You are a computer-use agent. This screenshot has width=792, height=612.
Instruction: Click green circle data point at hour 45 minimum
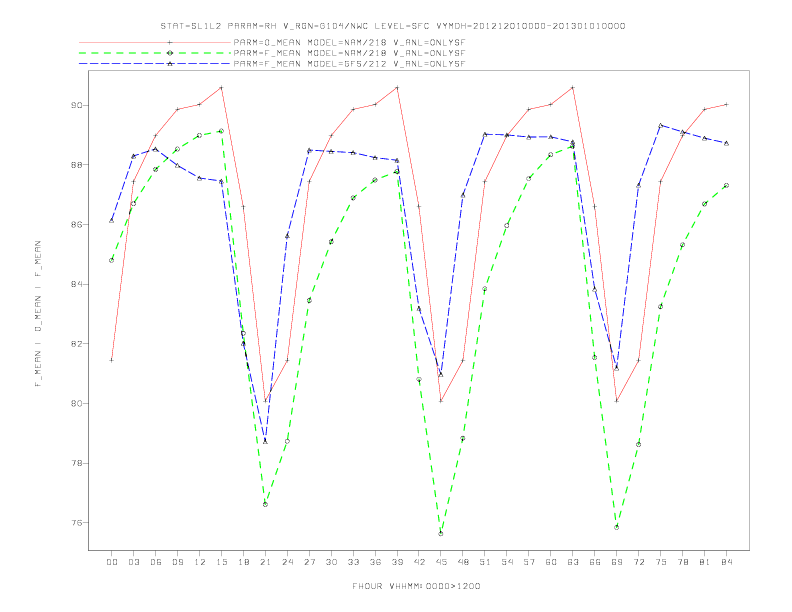tap(441, 534)
